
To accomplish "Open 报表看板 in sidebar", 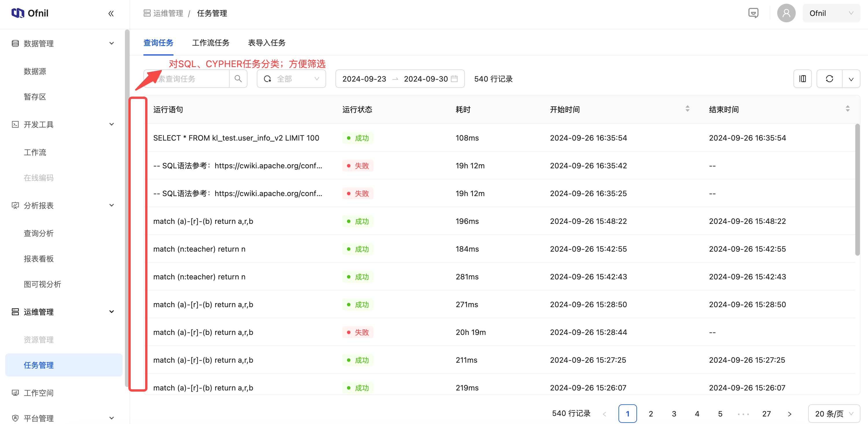I will pyautogui.click(x=38, y=259).
